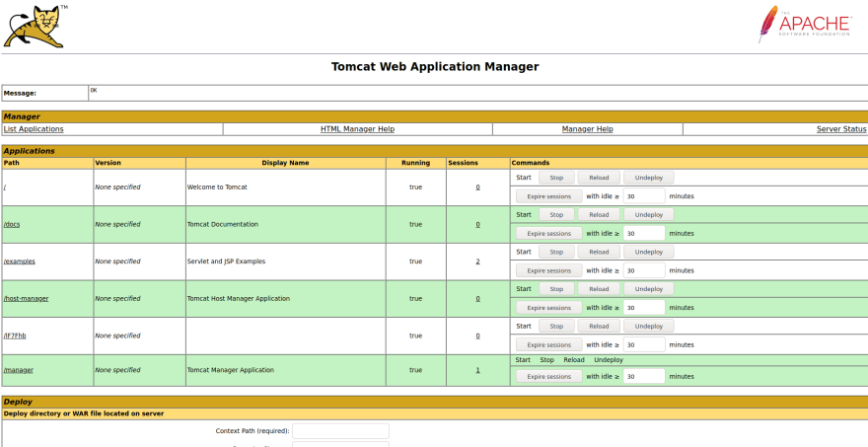Focus idle minutes field for /examples

pos(644,270)
